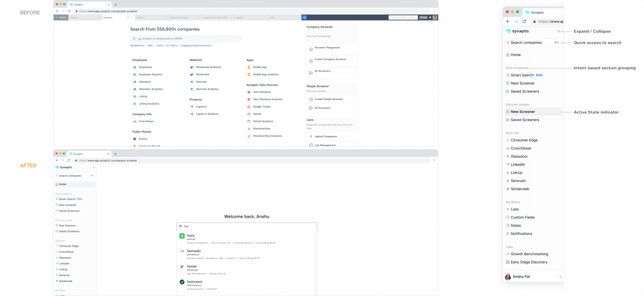Viewport: 644px width, 296px height.
Task: Click browser back arrow in detail panel window
Action: (x=508, y=22)
